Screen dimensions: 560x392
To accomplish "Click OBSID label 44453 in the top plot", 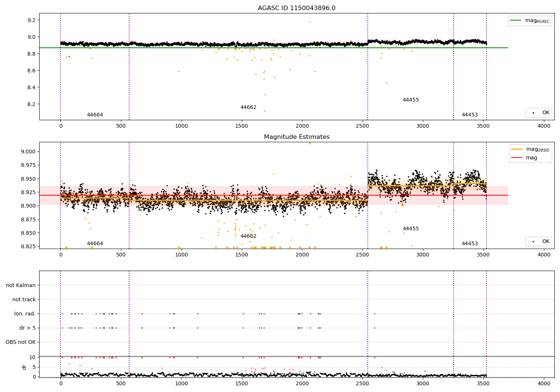I will [470, 115].
